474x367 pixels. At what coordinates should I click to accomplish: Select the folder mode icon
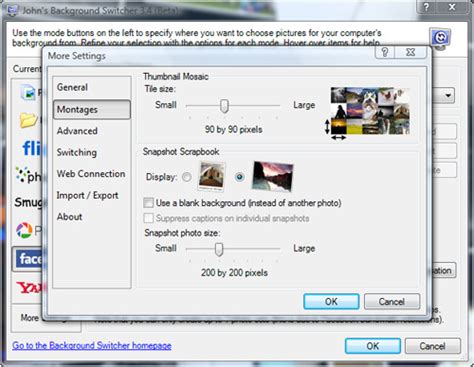click(28, 120)
